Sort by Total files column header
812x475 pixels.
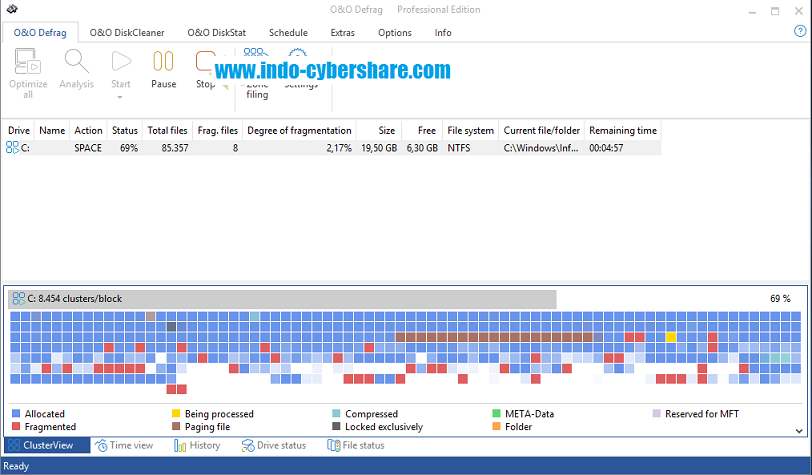pyautogui.click(x=167, y=131)
